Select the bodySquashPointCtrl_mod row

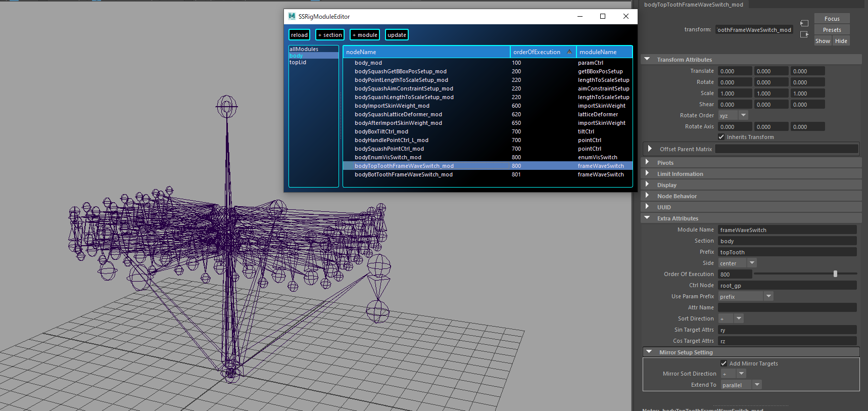(x=488, y=149)
